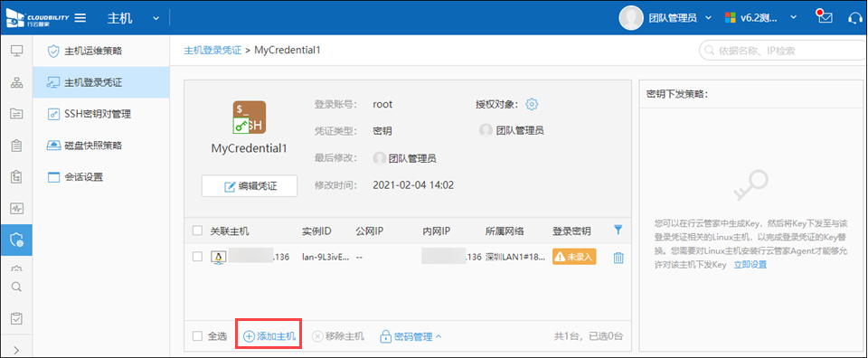Click the search magnifier icon in sidebar

[x=16, y=287]
